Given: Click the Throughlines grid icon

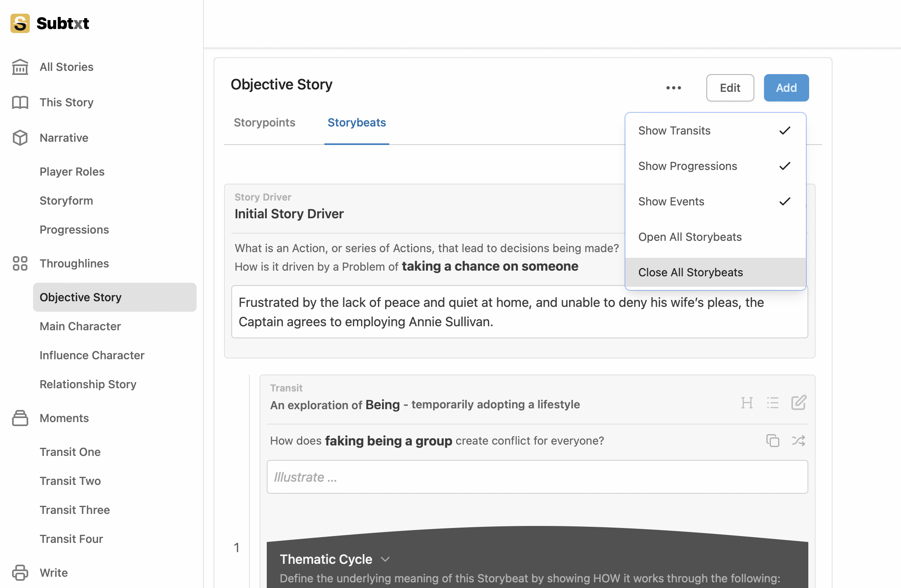Looking at the screenshot, I should 20,263.
